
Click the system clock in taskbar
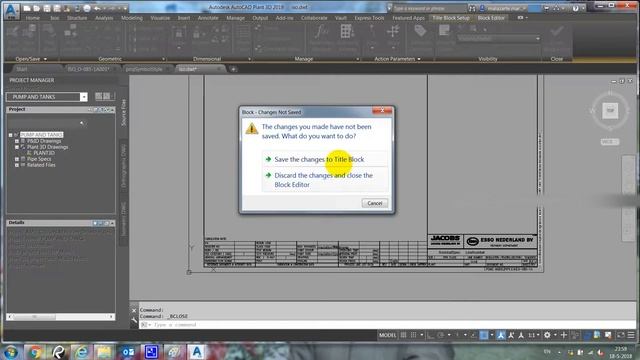[620, 352]
